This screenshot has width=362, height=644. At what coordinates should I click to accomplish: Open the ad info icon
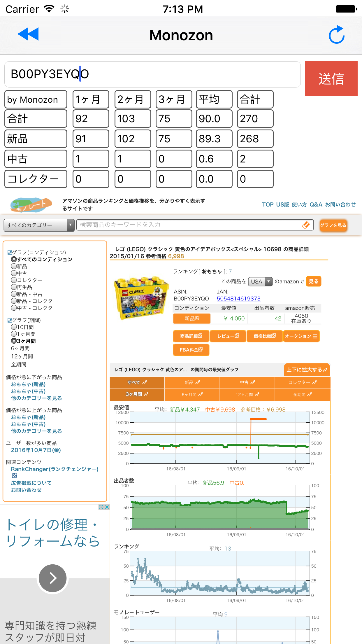(101, 507)
